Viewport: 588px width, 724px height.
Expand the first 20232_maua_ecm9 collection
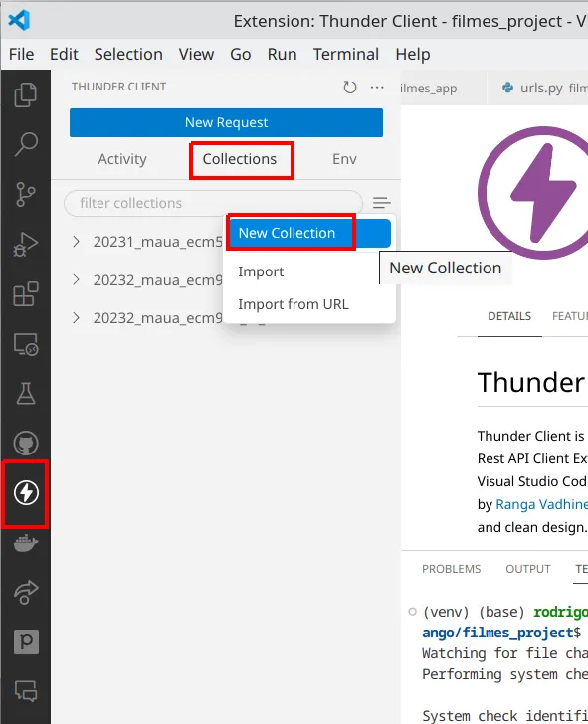click(77, 279)
